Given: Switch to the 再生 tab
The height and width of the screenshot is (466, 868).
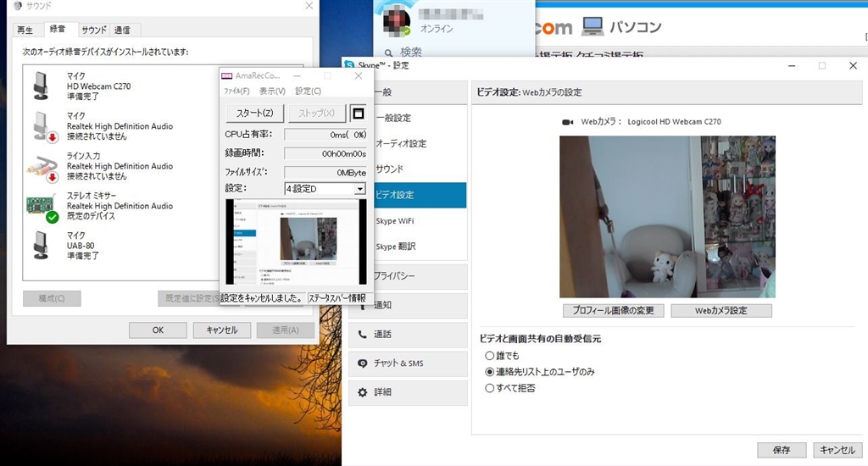Looking at the screenshot, I should 25,31.
